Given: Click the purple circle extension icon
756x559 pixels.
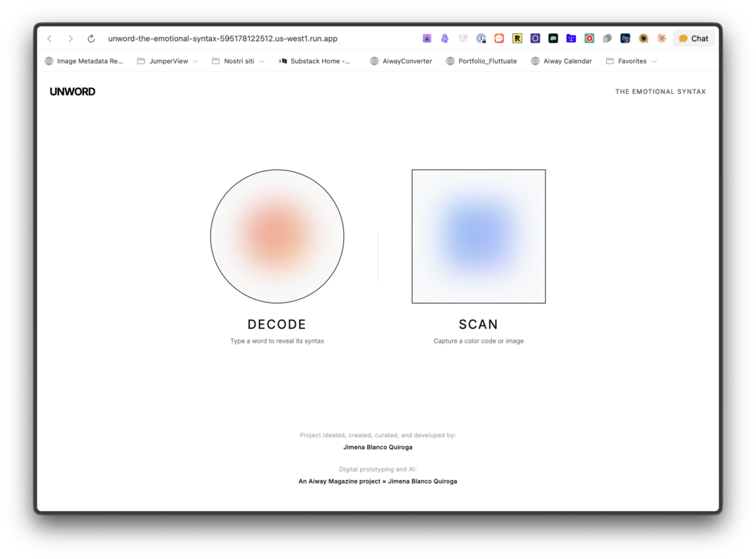Looking at the screenshot, I should pos(535,38).
